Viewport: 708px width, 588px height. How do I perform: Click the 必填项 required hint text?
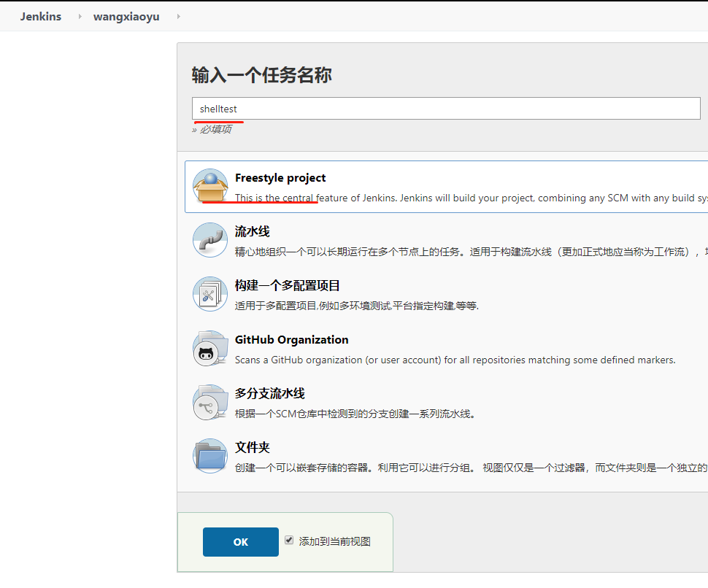click(212, 130)
